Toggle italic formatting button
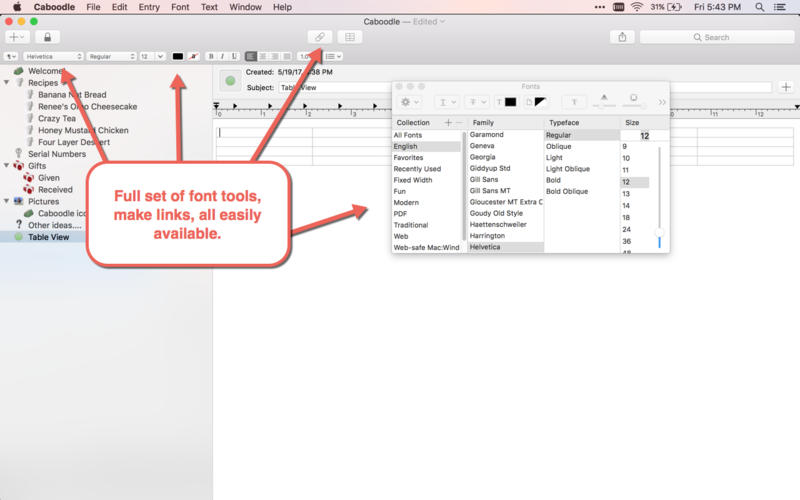Screen dimensions: 800x500 pyautogui.click(x=222, y=56)
